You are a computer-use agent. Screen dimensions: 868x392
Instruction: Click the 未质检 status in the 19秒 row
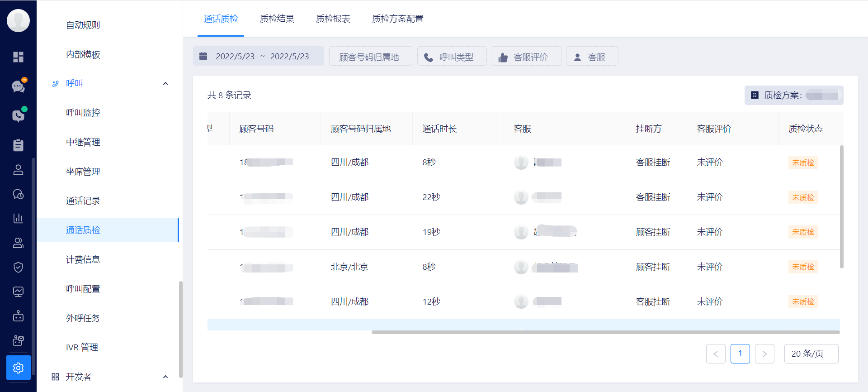point(803,232)
